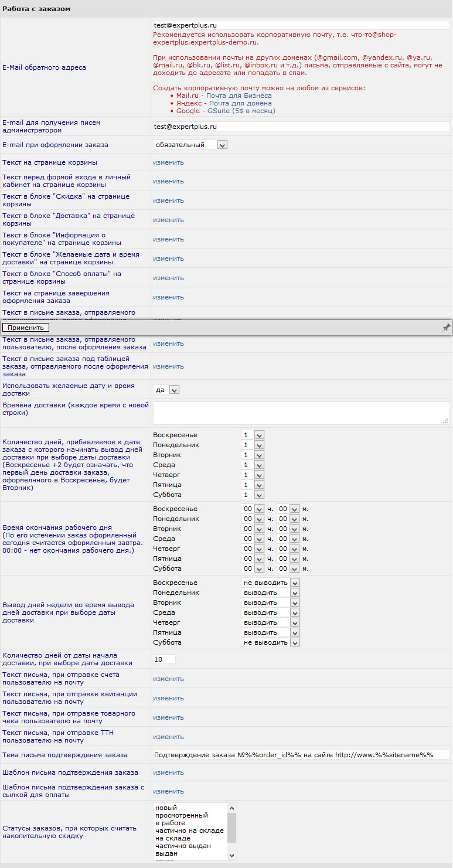
Task: Click изменить for the Доставка block text
Action: pyautogui.click(x=168, y=220)
